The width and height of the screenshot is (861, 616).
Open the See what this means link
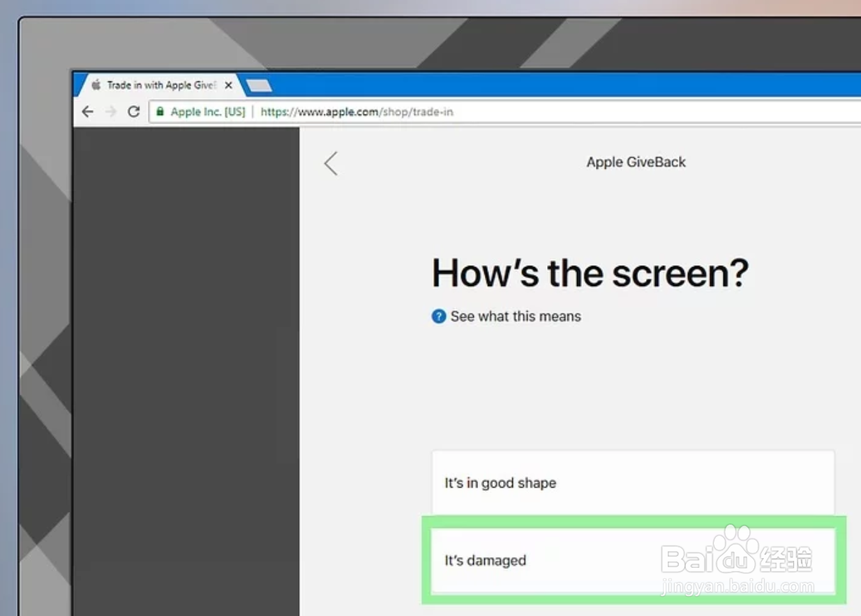coord(516,317)
